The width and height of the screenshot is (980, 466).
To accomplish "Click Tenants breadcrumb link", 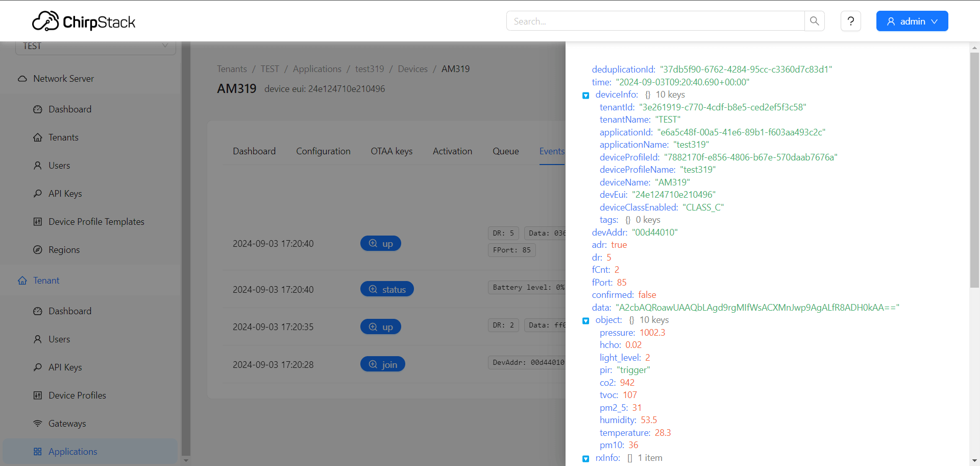I will pos(232,69).
